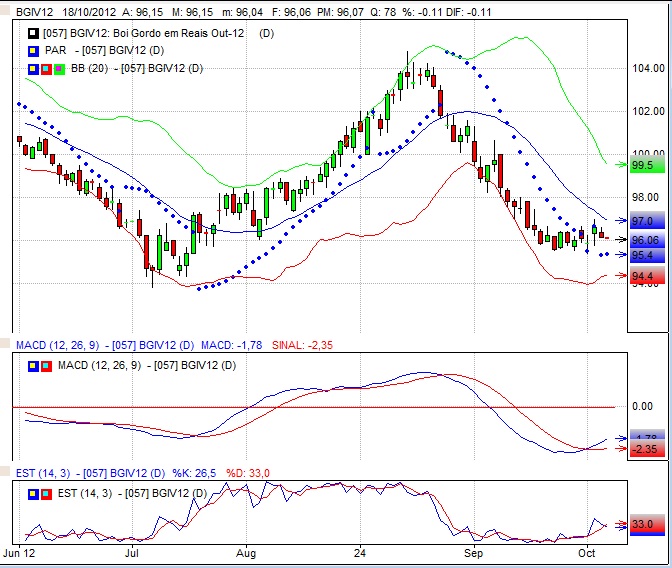672x568 pixels.
Task: Click the first blue BB (20) legend icon
Action: [33, 69]
